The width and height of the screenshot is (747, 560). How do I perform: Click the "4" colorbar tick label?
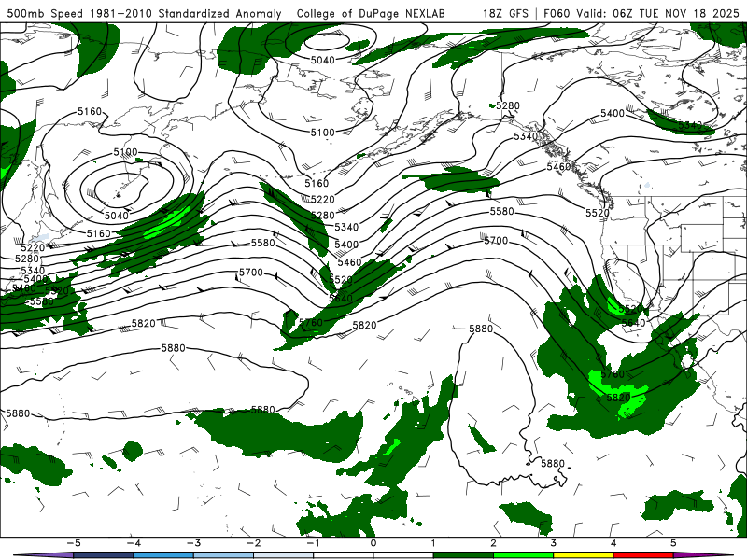613,543
